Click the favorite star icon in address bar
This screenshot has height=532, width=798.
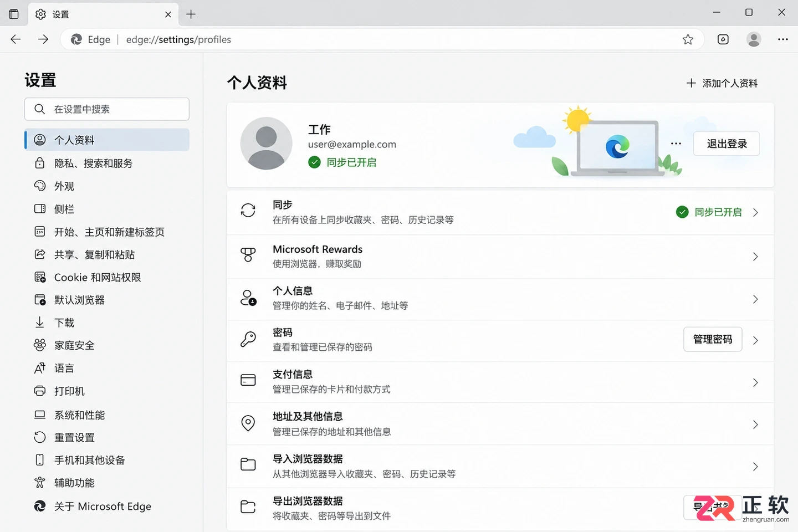[688, 39]
